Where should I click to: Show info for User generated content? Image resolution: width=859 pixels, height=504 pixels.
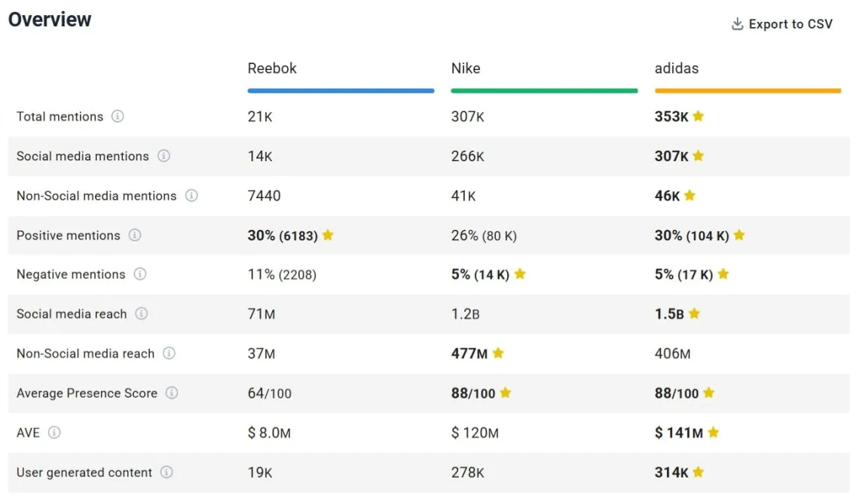(167, 472)
